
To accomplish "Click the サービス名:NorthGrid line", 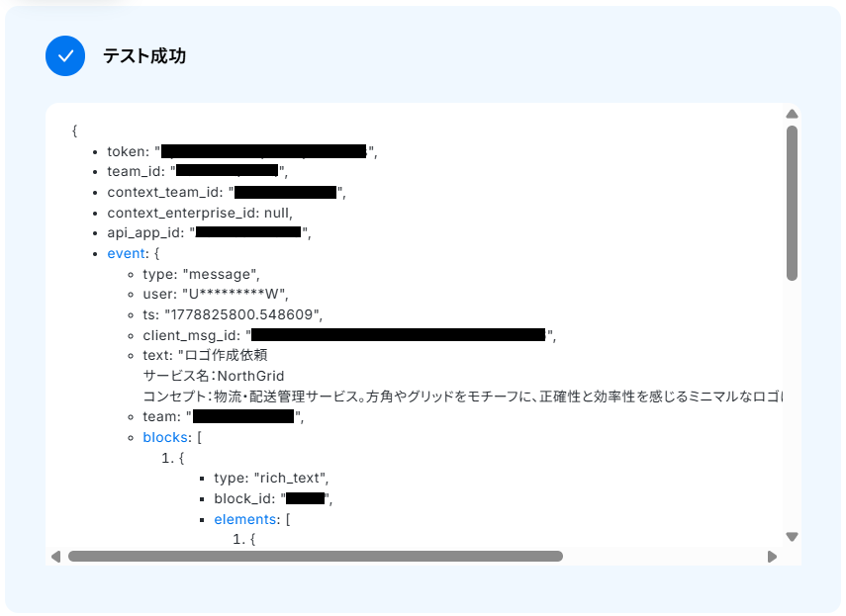I will point(213,376).
